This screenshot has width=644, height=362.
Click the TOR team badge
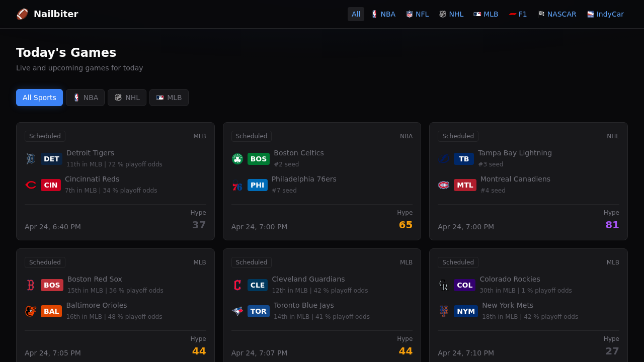point(259,311)
